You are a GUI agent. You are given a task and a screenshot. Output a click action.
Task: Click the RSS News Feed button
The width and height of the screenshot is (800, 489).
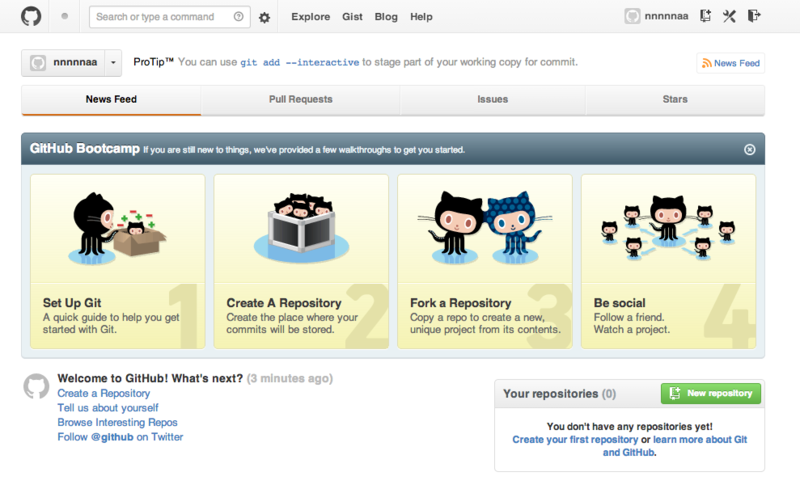[731, 63]
